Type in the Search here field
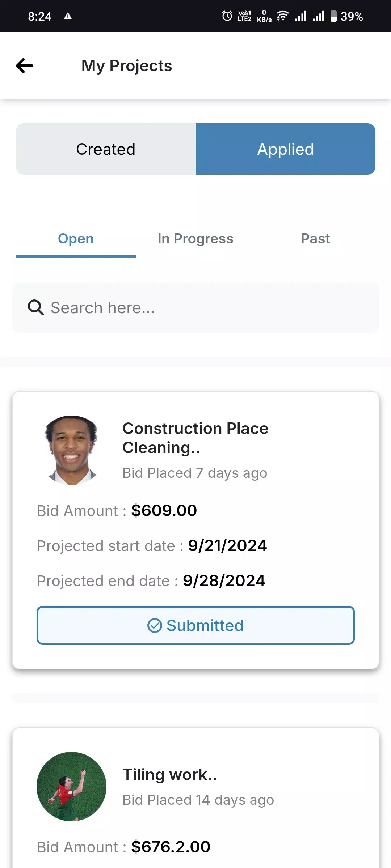391x868 pixels. 203,308
